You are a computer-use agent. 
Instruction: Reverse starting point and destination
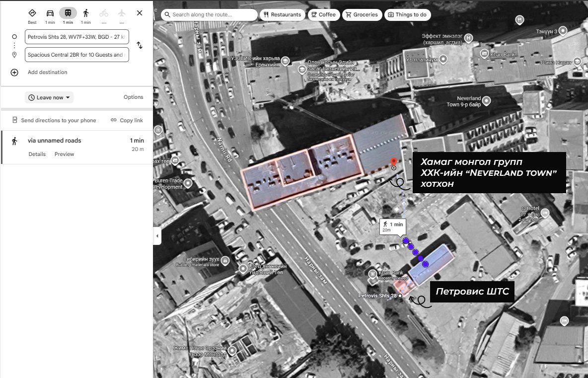tap(140, 45)
